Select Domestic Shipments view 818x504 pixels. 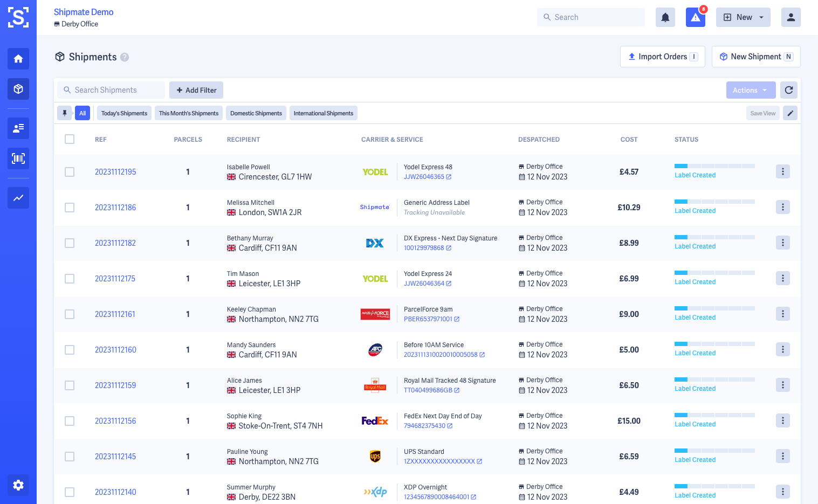256,113
